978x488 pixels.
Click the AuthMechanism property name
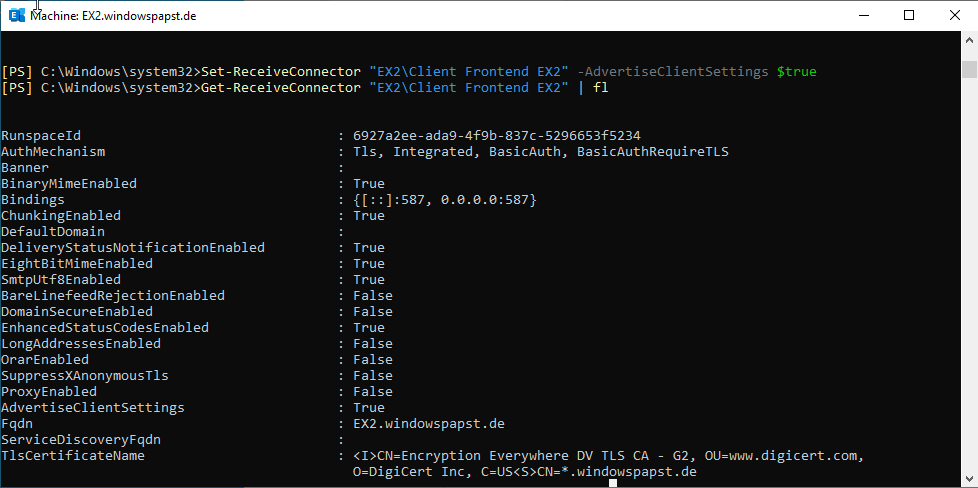pyautogui.click(x=53, y=152)
